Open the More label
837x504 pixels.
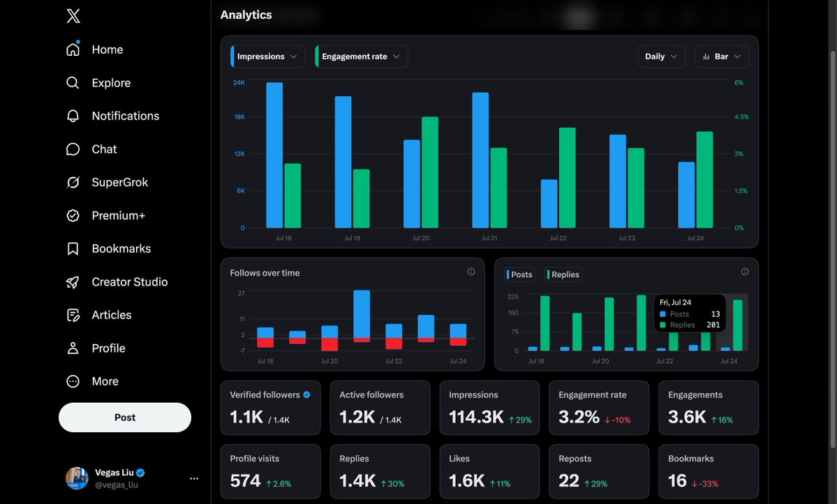tap(105, 381)
